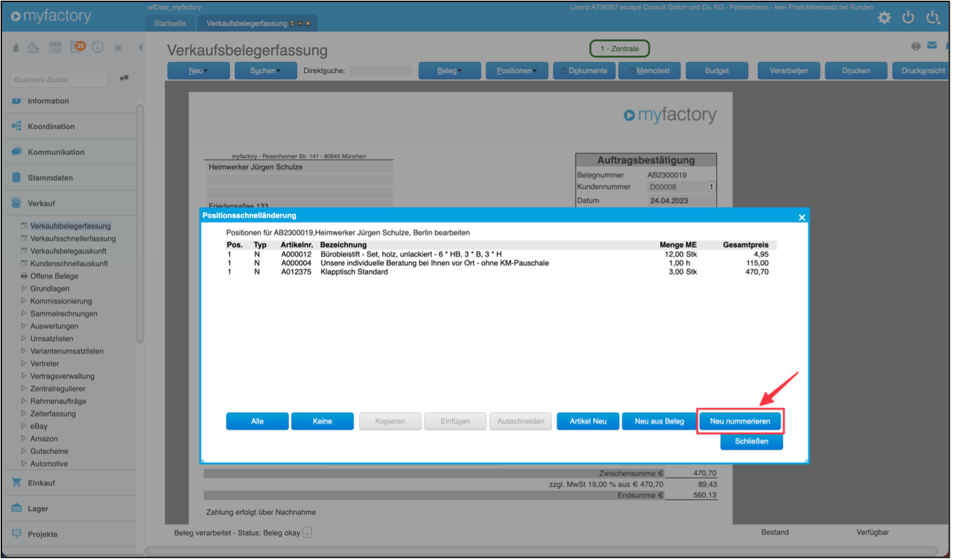953x560 pixels.
Task: Click into the Business-Suche search field
Action: coord(59,80)
